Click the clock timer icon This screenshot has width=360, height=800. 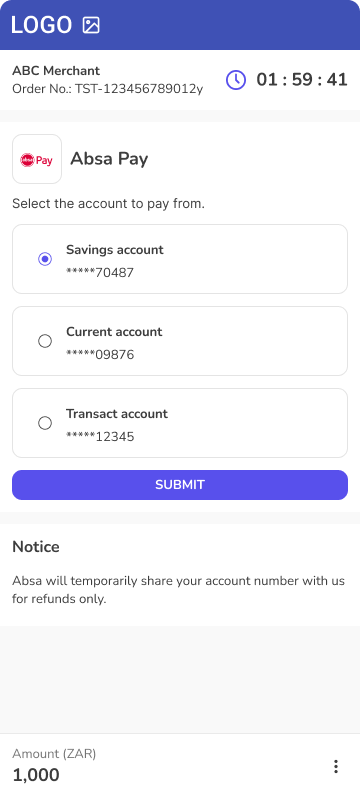236,80
